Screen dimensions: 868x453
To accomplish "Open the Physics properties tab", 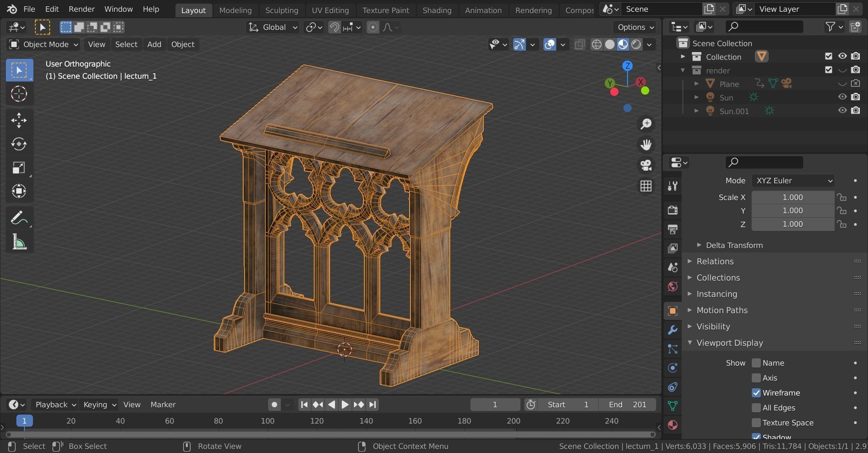I will (673, 367).
